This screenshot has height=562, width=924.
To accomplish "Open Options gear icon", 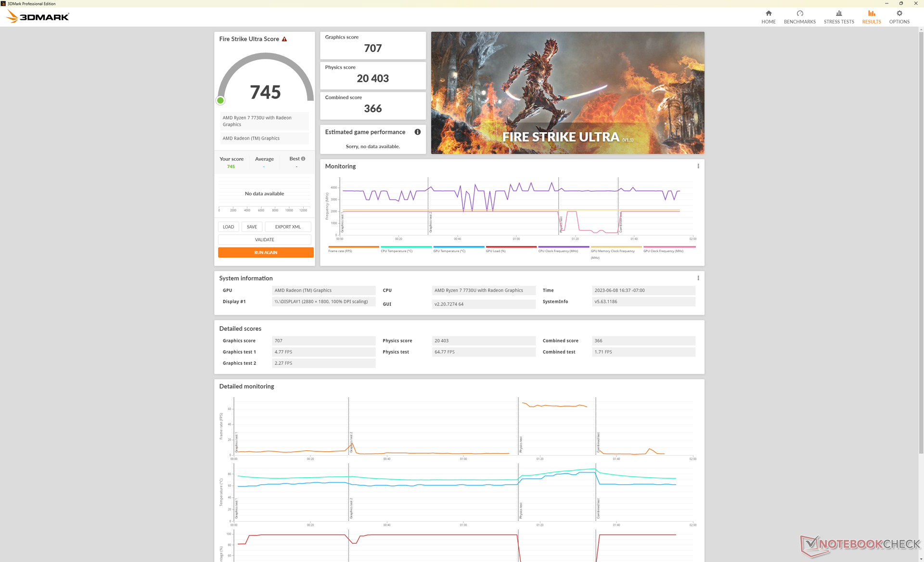I will [899, 13].
